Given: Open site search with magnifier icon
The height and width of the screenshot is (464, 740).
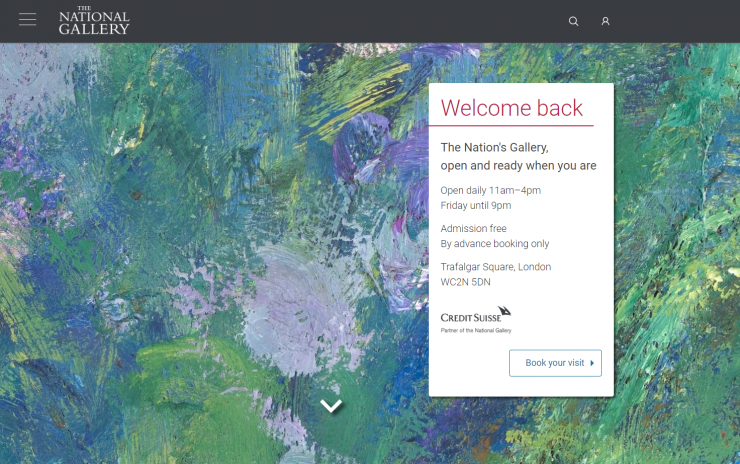Looking at the screenshot, I should [x=573, y=21].
